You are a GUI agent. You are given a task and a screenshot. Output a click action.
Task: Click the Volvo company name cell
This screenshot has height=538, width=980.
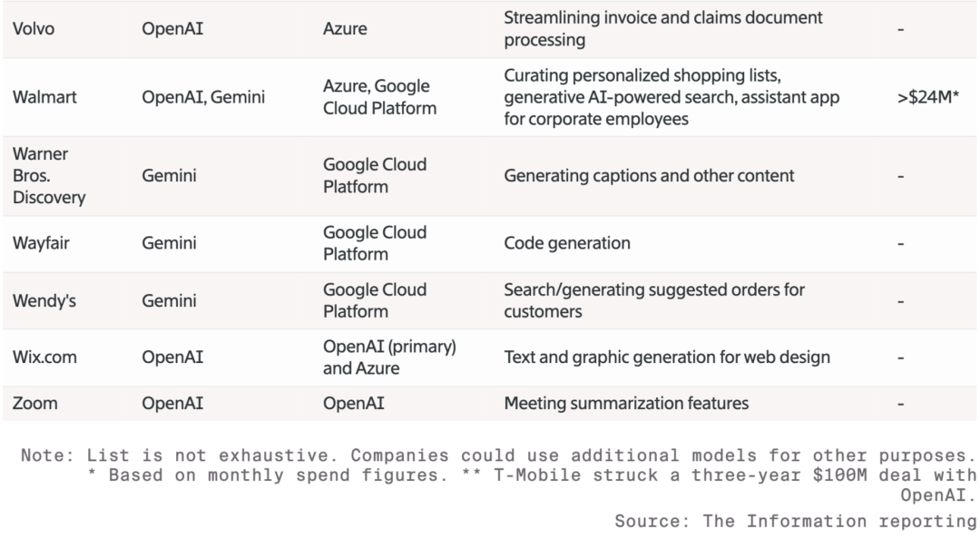click(34, 28)
